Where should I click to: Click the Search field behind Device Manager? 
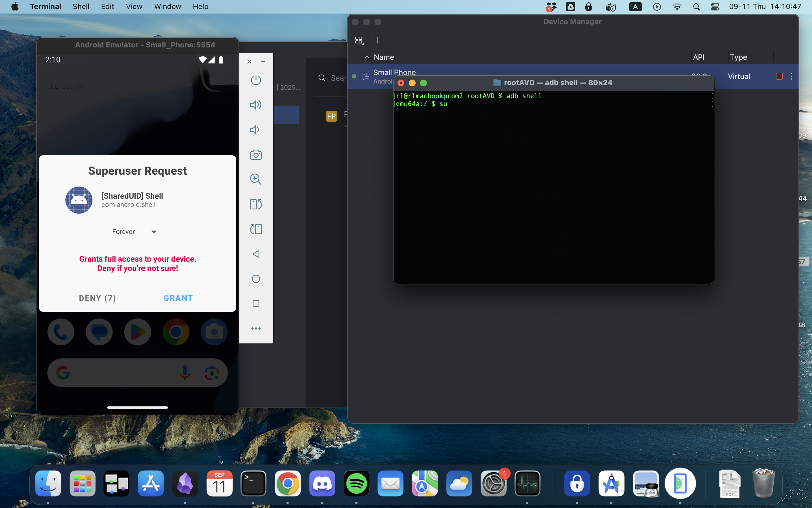tap(332, 78)
